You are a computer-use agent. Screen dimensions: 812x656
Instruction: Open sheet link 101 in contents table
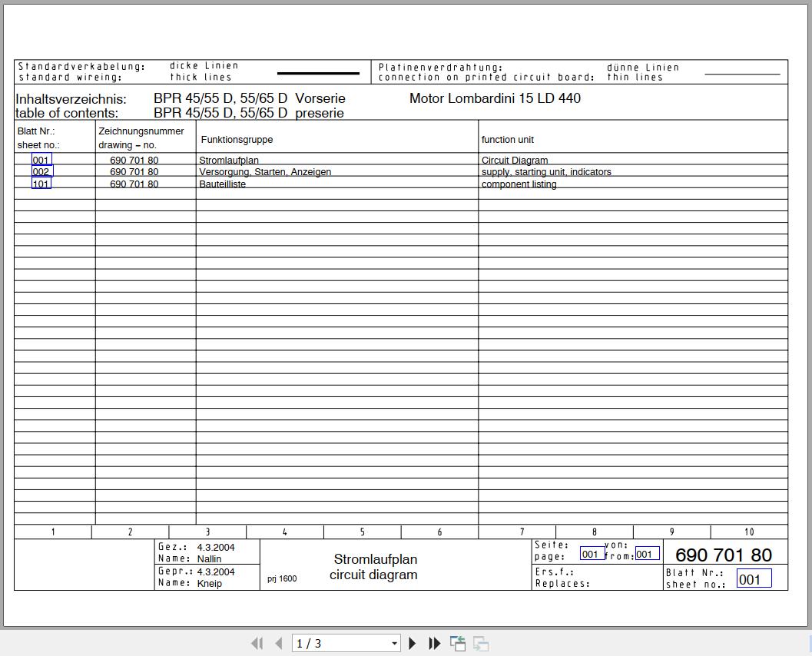click(x=41, y=184)
